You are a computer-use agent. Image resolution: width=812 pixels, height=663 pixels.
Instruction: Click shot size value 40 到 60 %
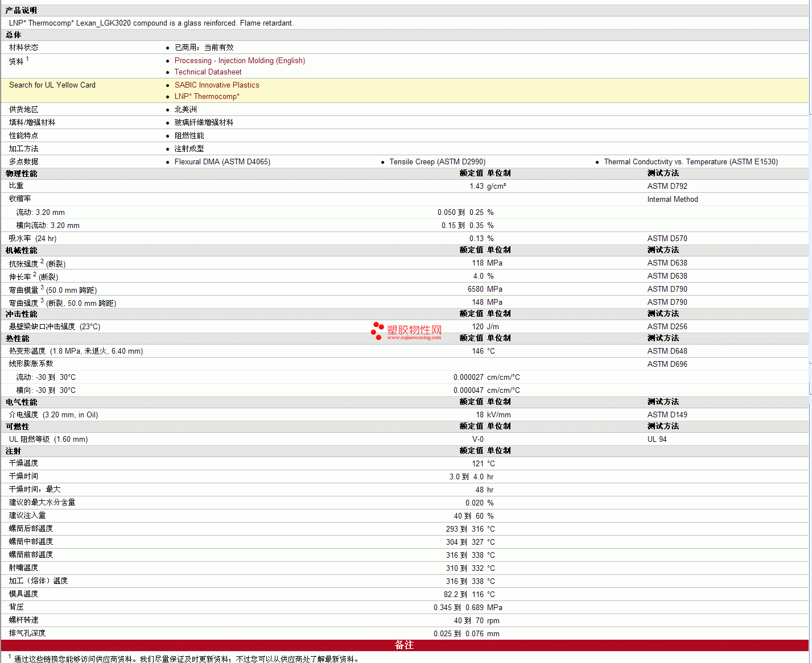click(x=473, y=516)
